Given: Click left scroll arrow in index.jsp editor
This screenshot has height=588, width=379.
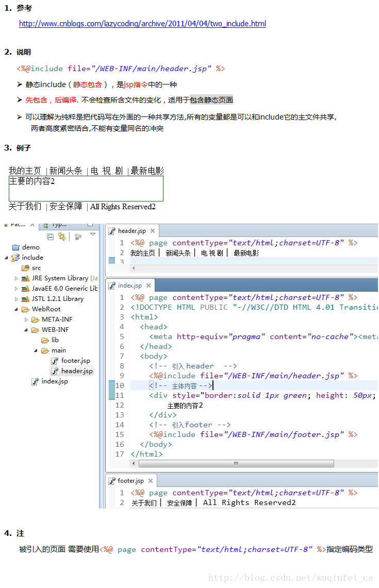Looking at the screenshot, I should pos(134,463).
